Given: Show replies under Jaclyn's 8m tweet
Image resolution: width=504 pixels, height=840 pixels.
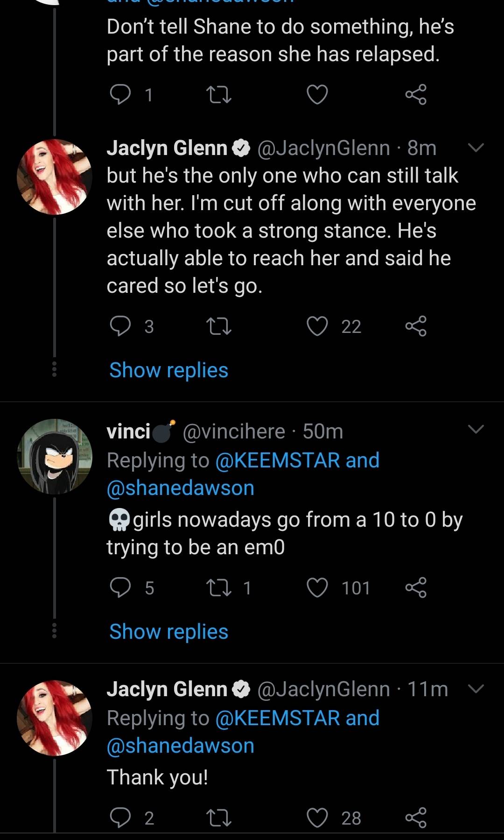Looking at the screenshot, I should [168, 370].
